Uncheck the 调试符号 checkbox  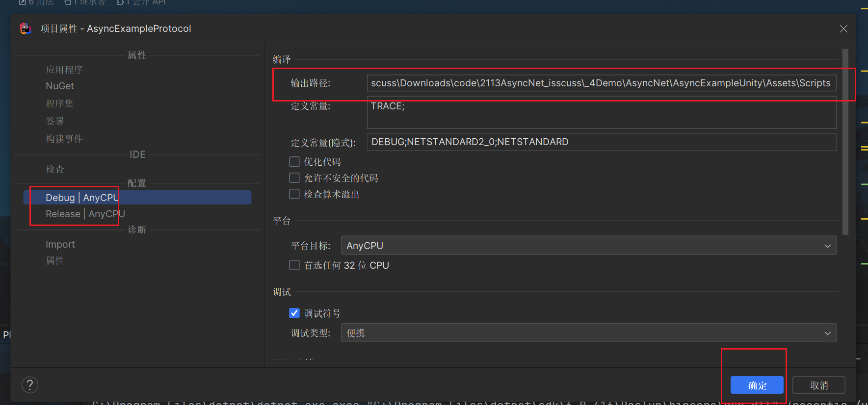pyautogui.click(x=294, y=313)
